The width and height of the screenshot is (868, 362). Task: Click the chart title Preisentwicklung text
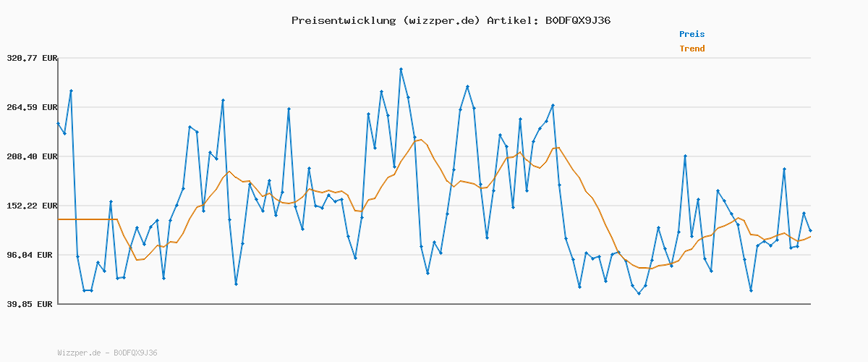point(344,20)
